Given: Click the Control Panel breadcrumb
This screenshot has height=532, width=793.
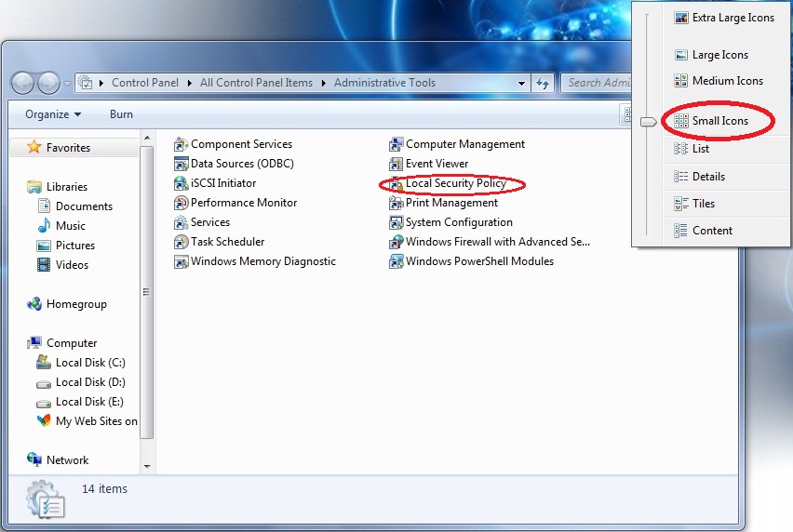Looking at the screenshot, I should [x=145, y=83].
